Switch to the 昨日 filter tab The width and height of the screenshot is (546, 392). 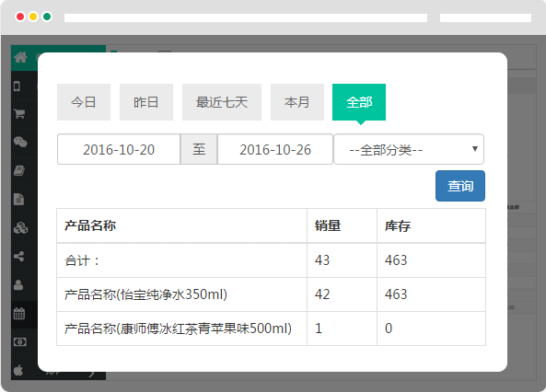pyautogui.click(x=146, y=102)
